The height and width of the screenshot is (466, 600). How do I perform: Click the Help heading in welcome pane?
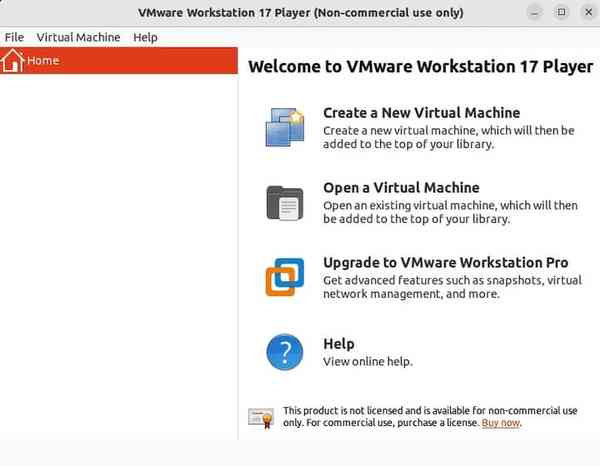coord(339,344)
